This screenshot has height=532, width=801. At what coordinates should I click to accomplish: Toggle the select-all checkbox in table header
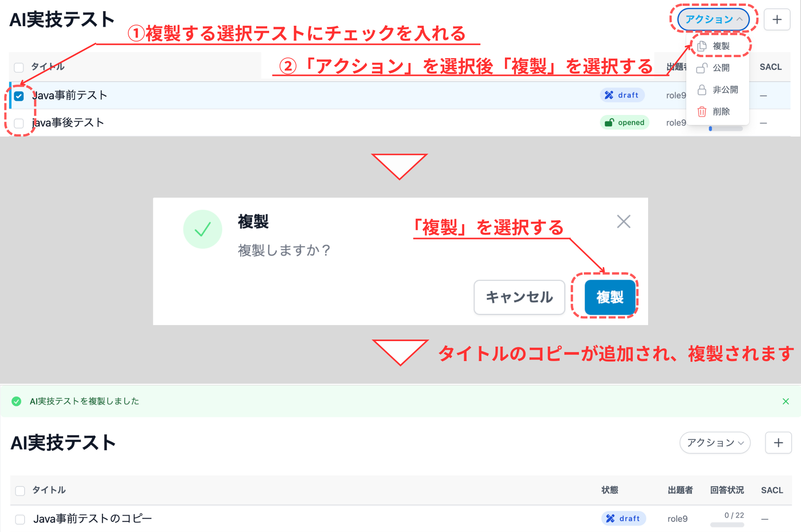18,67
